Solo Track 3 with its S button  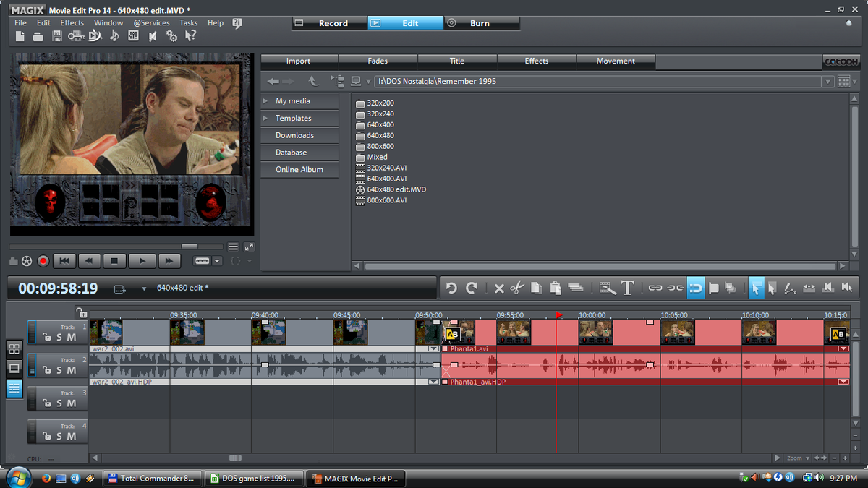(x=59, y=403)
